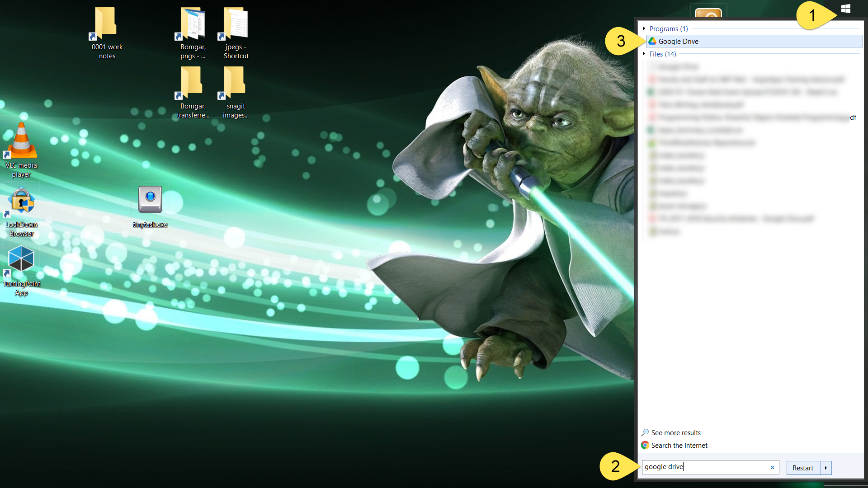868x488 pixels.
Task: Select the Google Drive program result
Action: point(754,41)
